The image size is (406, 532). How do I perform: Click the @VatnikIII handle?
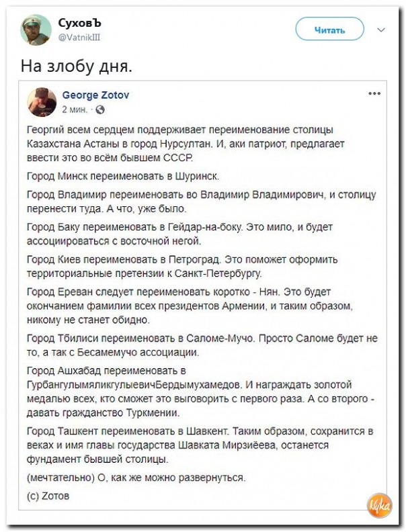(x=80, y=38)
